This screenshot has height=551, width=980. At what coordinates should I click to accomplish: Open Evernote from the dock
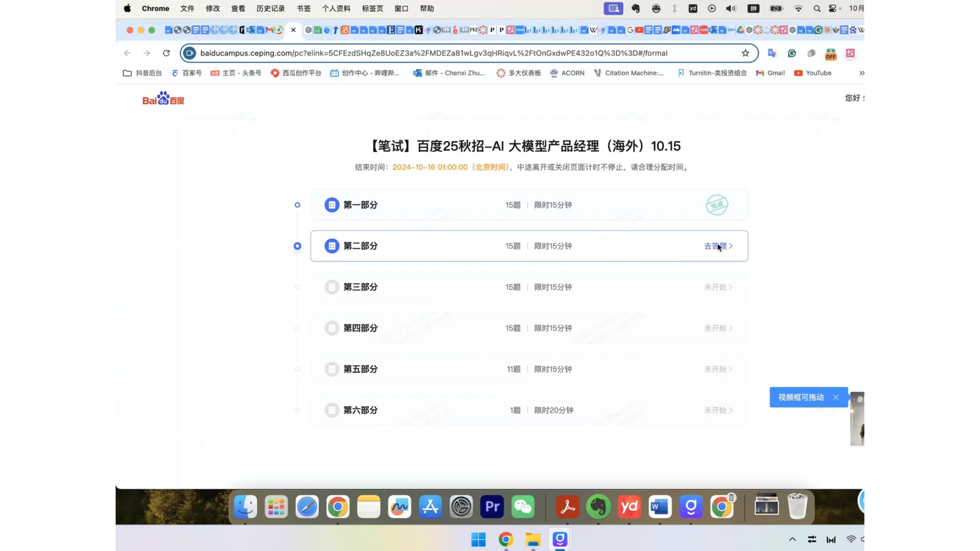[598, 507]
